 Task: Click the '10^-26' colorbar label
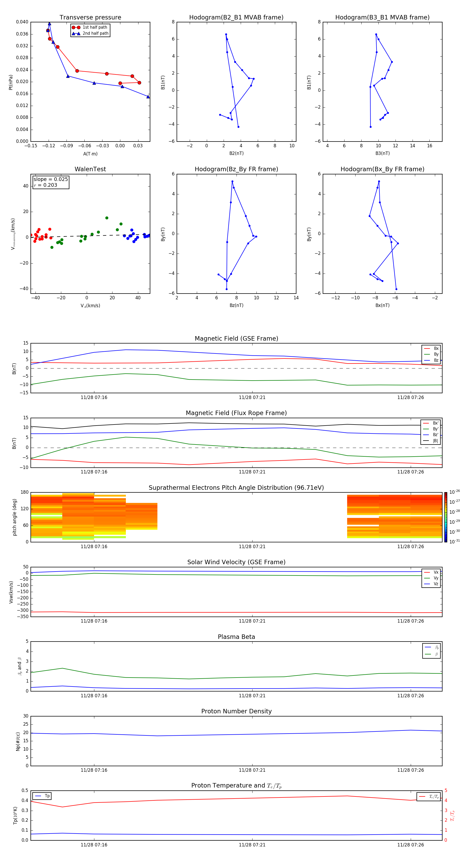pos(455,492)
